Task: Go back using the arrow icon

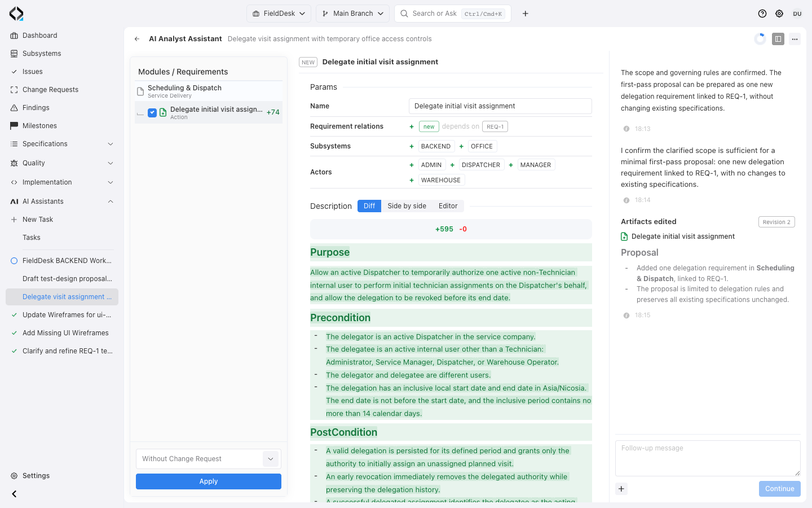Action: [x=137, y=39]
